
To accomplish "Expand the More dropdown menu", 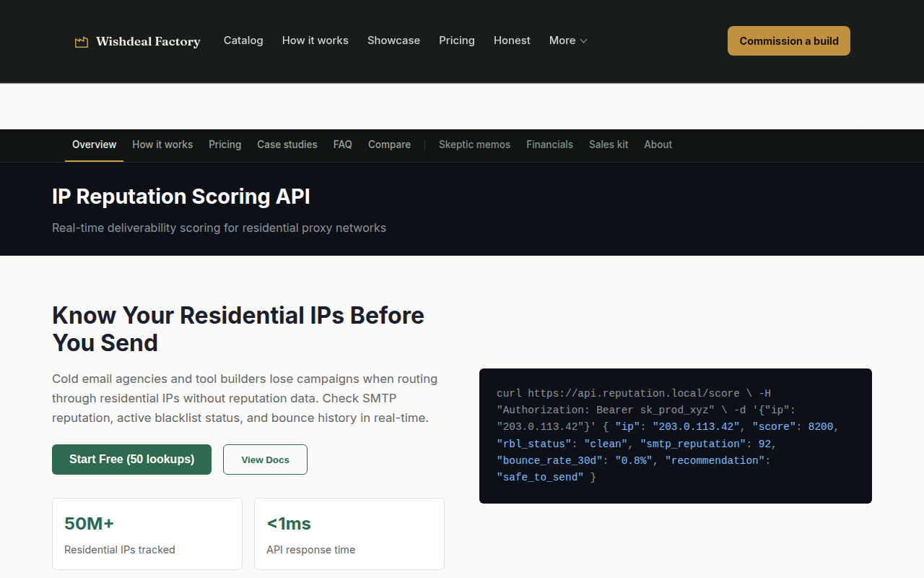I will [568, 40].
